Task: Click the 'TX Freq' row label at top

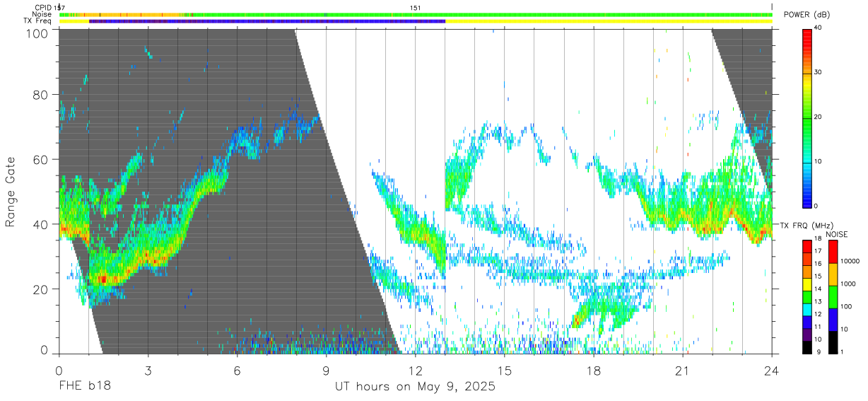Action: (38, 21)
